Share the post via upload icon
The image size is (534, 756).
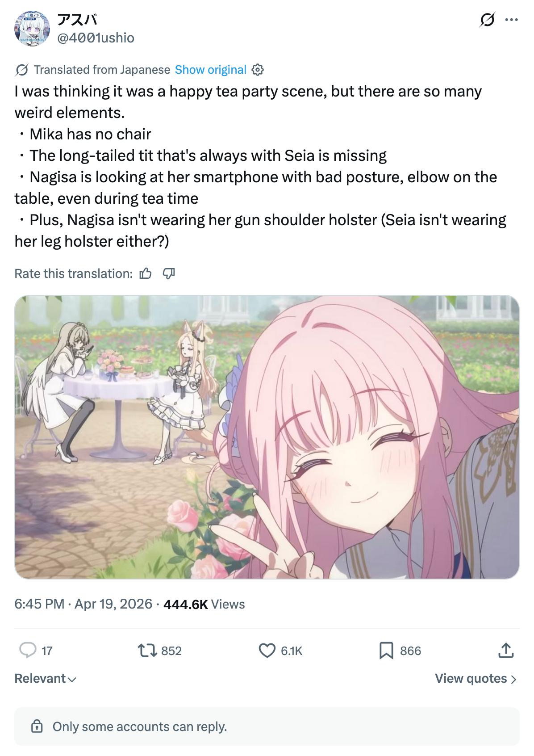pos(506,650)
